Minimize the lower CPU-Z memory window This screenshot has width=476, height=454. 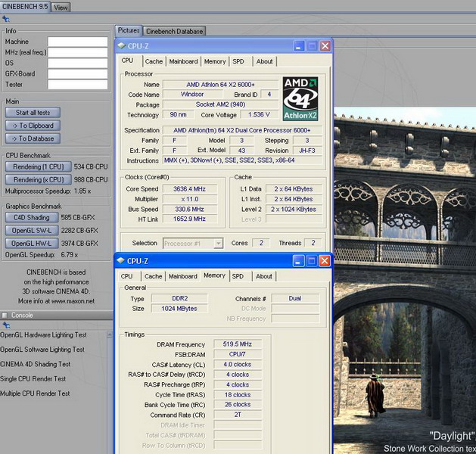(x=298, y=261)
